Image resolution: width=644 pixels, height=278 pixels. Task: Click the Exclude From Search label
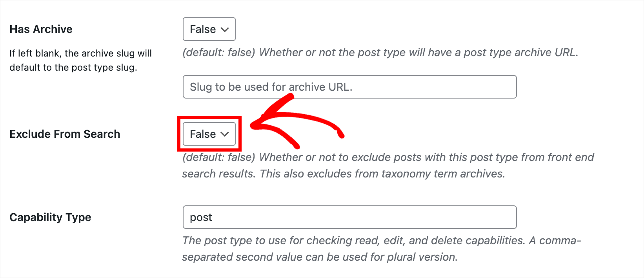pyautogui.click(x=65, y=134)
